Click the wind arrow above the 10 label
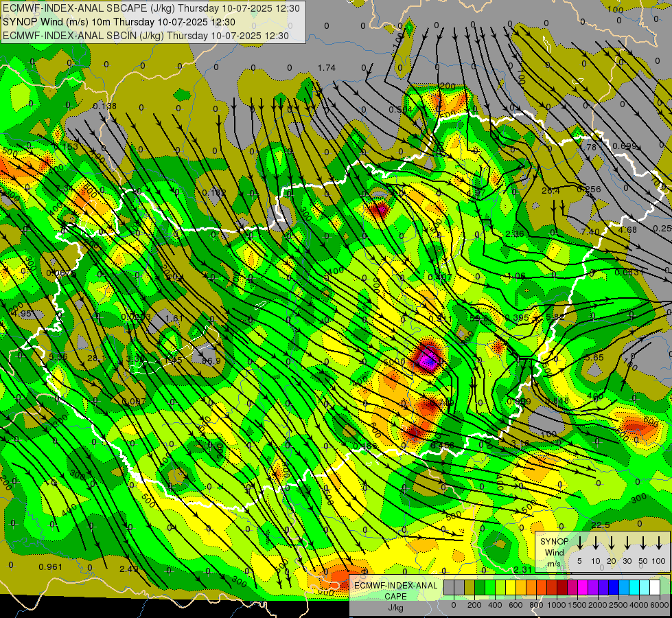Image resolution: width=672 pixels, height=618 pixels. (595, 542)
